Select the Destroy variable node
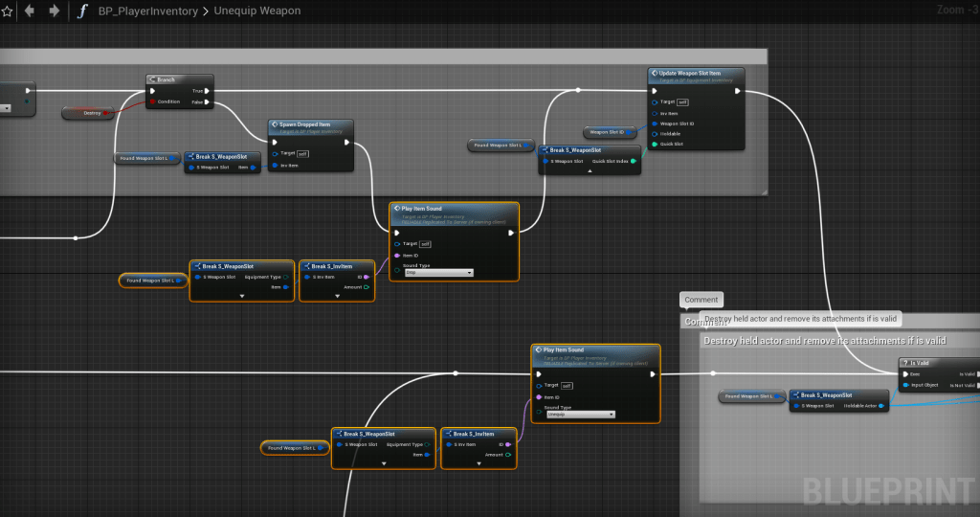This screenshot has width=980, height=517. tap(89, 113)
